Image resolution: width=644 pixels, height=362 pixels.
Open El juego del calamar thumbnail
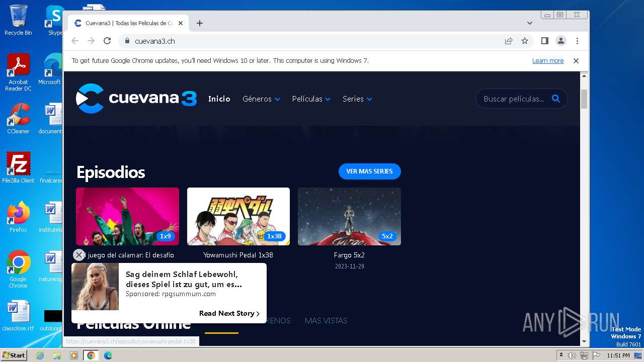click(x=127, y=216)
